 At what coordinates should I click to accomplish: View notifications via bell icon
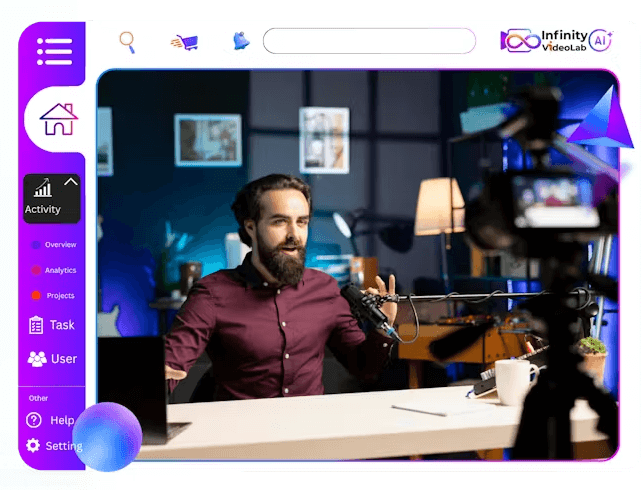point(241,41)
